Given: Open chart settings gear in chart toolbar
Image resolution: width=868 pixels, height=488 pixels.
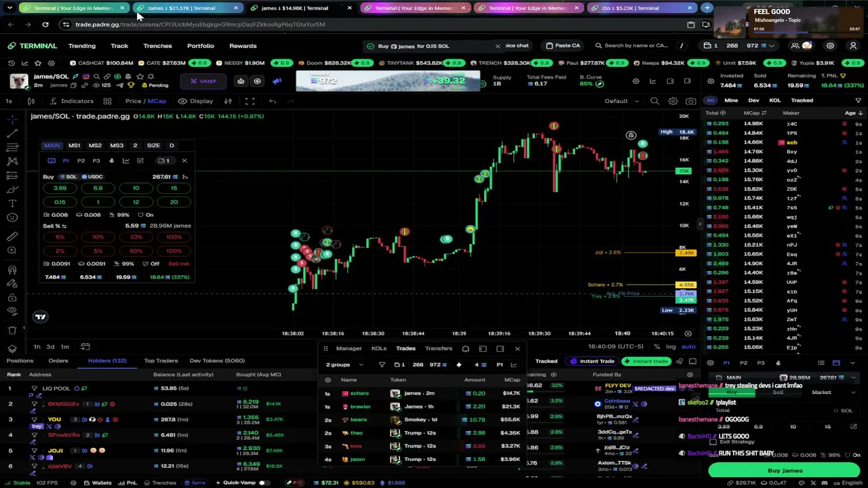Looking at the screenshot, I should coord(673,101).
